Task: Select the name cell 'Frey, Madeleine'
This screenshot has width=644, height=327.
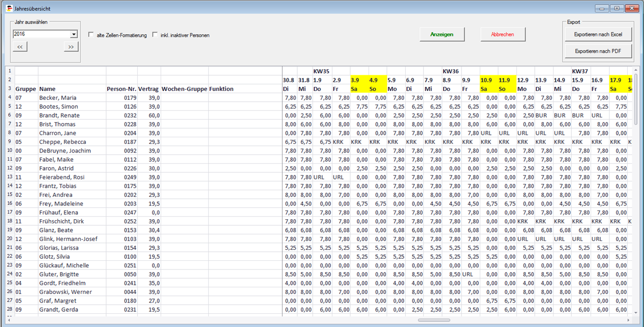Action: pos(72,203)
